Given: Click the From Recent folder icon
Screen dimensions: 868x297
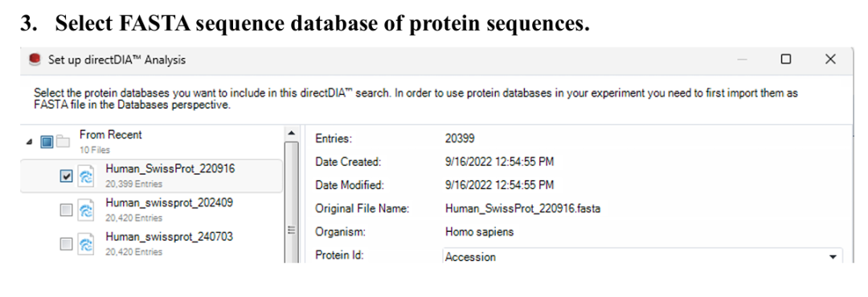Looking at the screenshot, I should point(63,142).
